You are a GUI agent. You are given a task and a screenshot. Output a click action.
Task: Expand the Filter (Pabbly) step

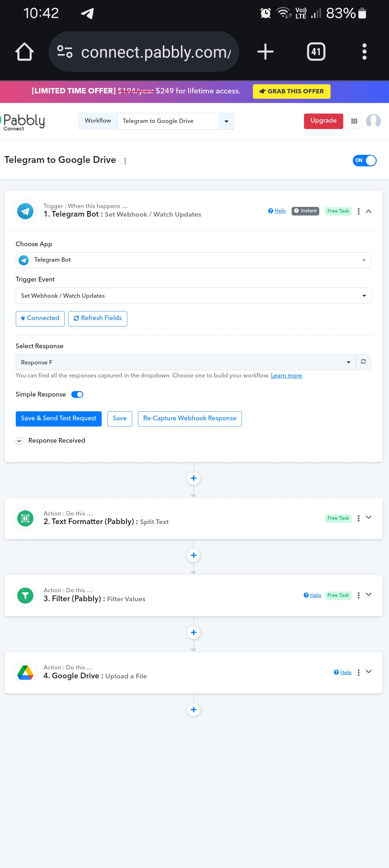(369, 595)
